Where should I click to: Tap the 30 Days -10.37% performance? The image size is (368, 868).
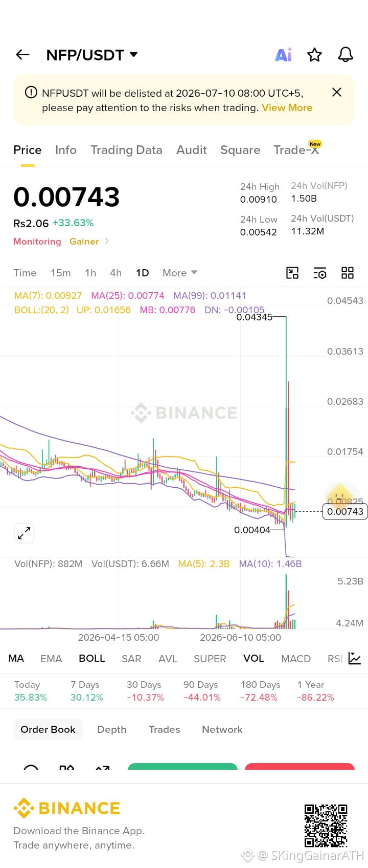click(x=145, y=691)
